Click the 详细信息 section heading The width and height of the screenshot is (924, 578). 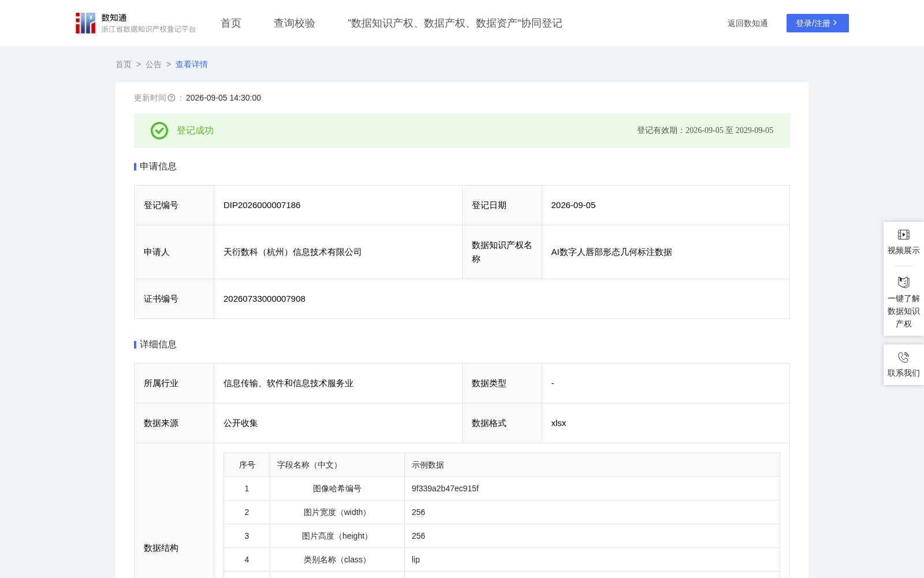coord(158,344)
